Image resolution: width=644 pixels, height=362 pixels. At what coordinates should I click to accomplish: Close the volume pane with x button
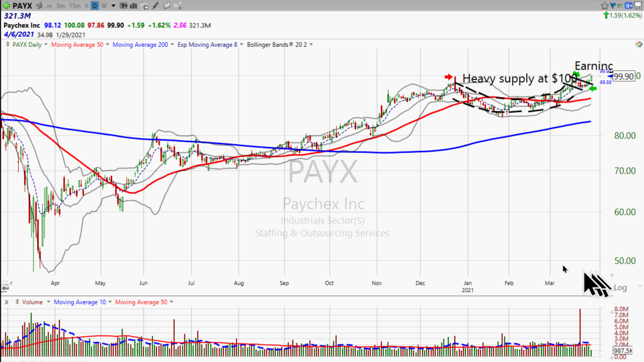[x=6, y=302]
